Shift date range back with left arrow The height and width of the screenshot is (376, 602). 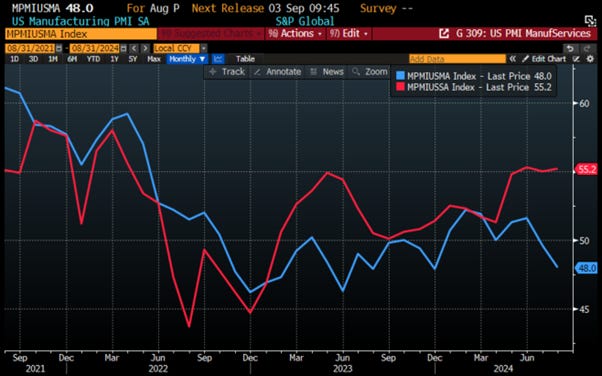134,48
